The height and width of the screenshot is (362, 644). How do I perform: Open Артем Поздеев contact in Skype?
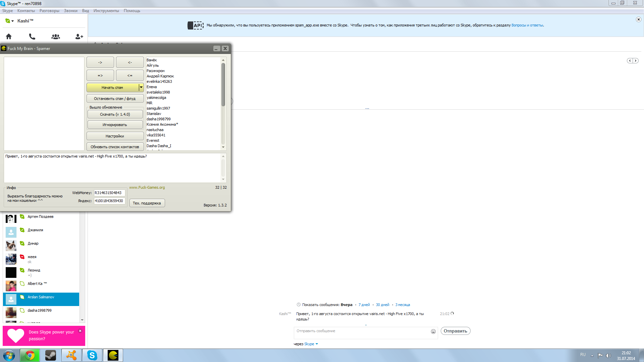(41, 219)
